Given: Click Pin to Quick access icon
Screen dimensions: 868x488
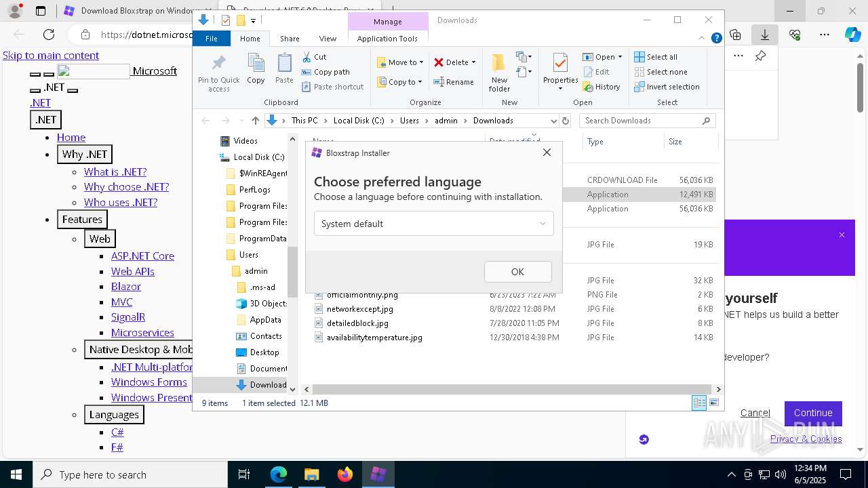Looking at the screenshot, I should [x=218, y=73].
